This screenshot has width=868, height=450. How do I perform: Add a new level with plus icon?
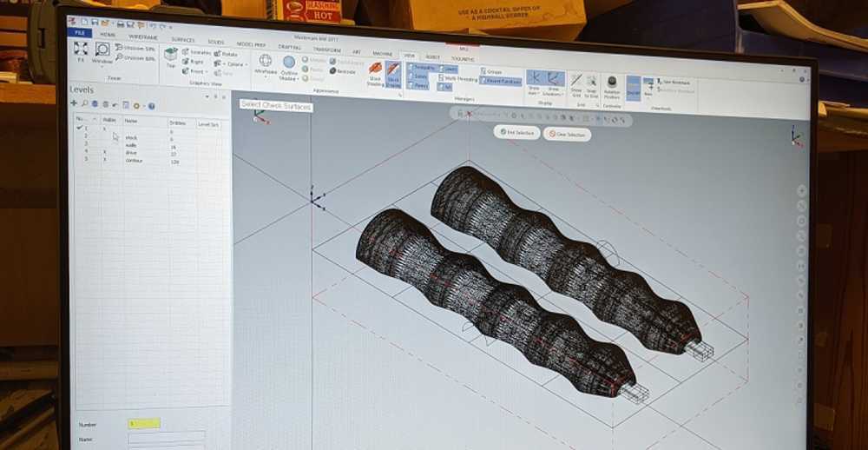coord(74,104)
